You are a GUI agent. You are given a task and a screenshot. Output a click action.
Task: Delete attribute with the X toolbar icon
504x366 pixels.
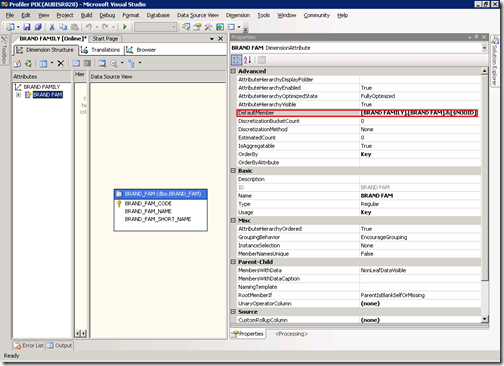(60, 63)
